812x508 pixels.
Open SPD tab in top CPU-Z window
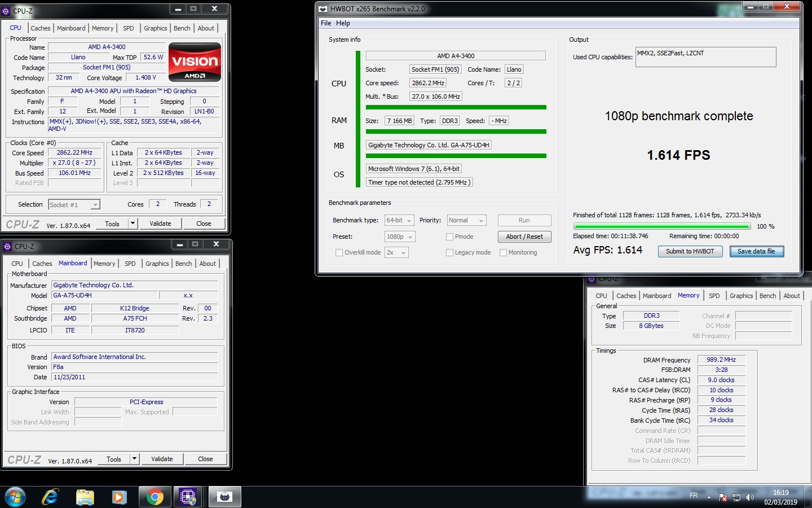click(x=129, y=28)
